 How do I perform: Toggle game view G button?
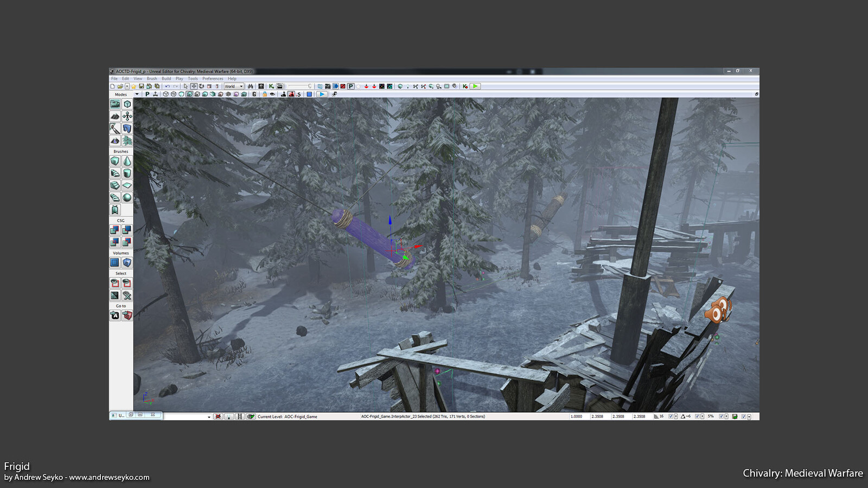254,94
